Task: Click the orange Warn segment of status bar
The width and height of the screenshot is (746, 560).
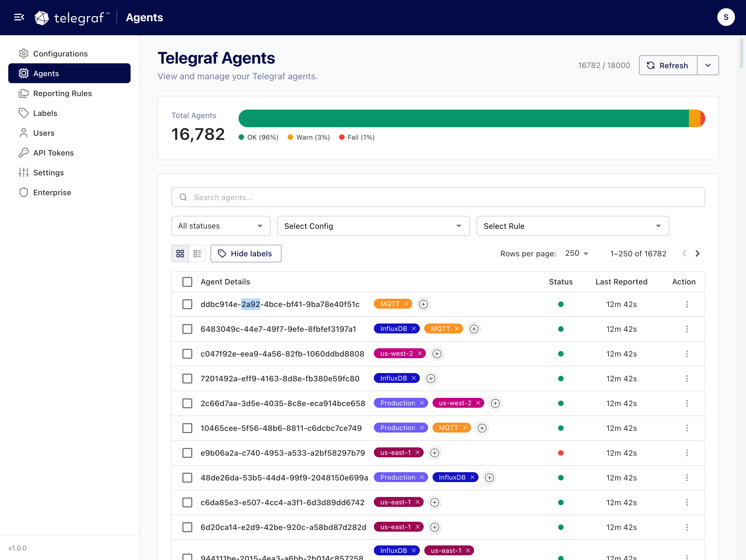Action: [694, 118]
